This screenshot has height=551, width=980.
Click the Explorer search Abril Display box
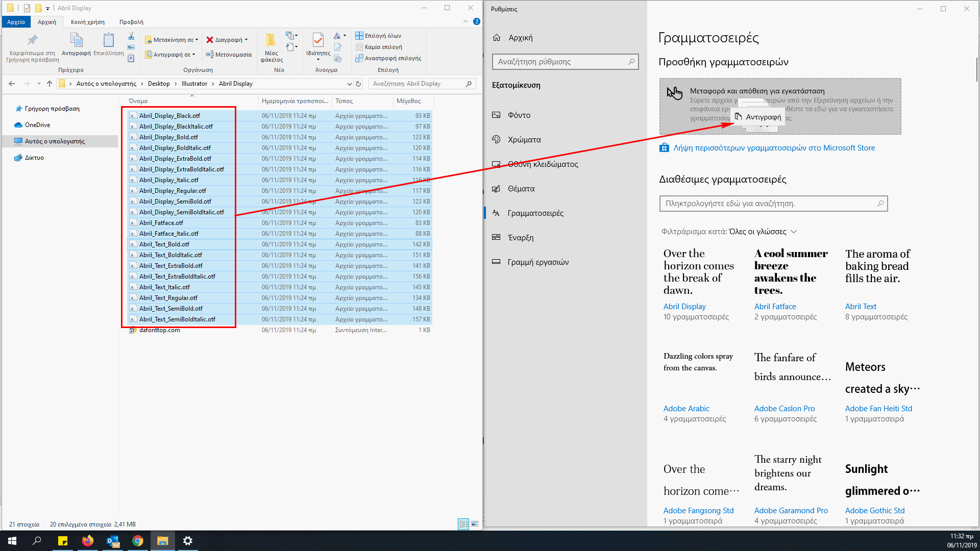pos(422,84)
